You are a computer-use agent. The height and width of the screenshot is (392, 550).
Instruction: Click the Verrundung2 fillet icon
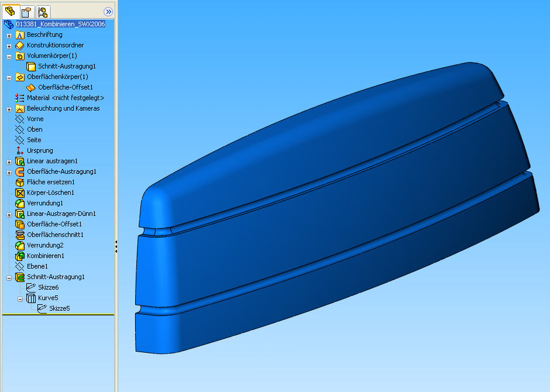[x=20, y=245]
